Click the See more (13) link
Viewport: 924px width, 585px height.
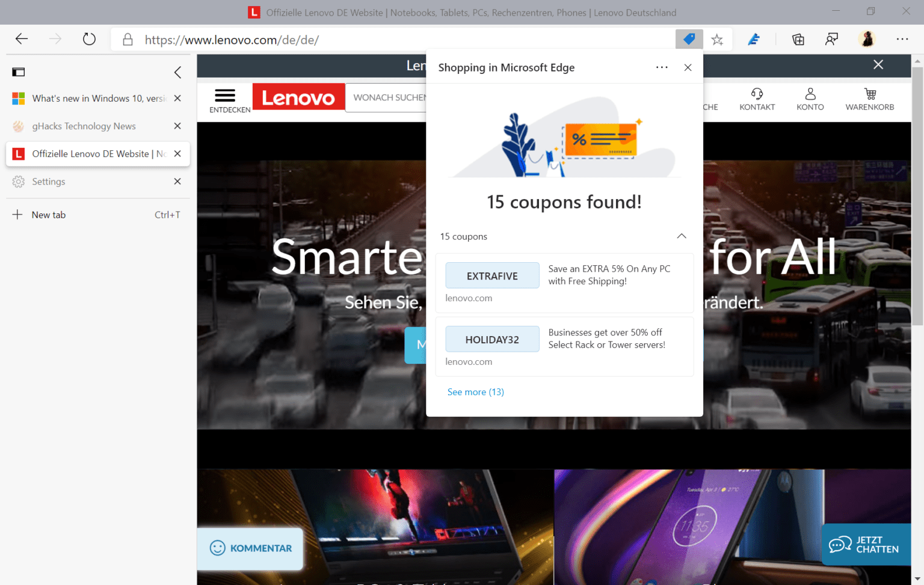pyautogui.click(x=475, y=391)
